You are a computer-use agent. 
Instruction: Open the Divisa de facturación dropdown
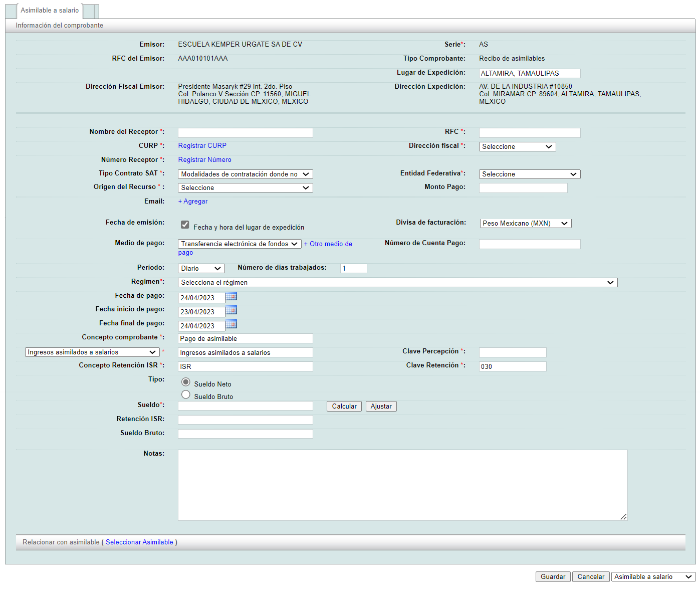[x=525, y=224]
